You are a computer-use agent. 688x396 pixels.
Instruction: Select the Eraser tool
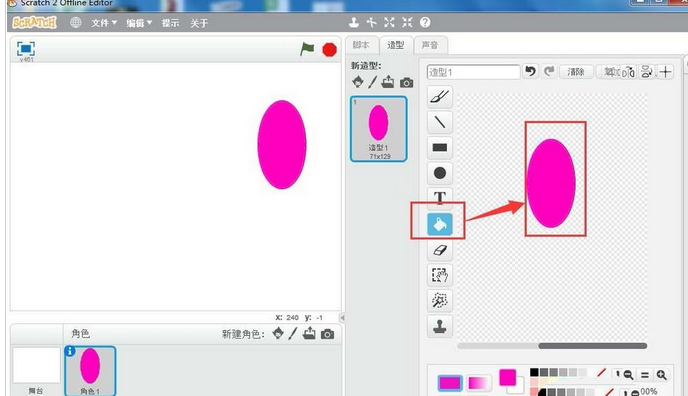click(440, 250)
